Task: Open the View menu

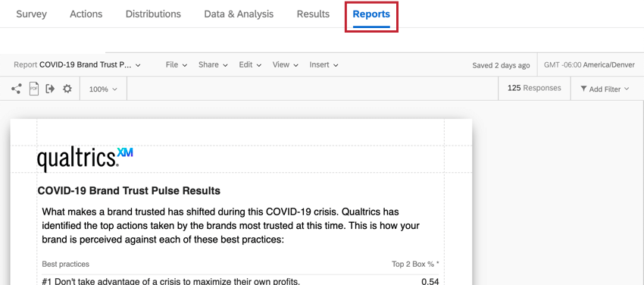Action: (286, 65)
